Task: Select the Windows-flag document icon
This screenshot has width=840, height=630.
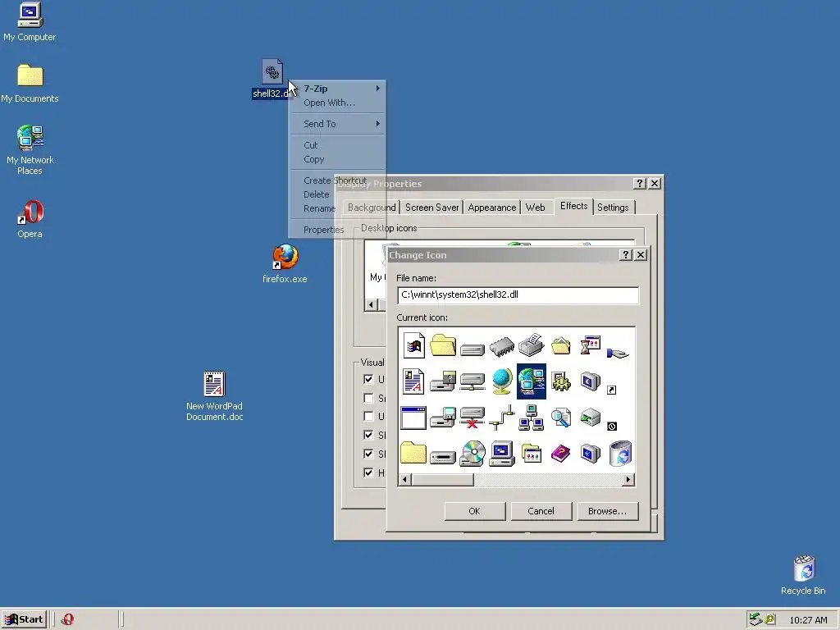Action: (x=413, y=345)
